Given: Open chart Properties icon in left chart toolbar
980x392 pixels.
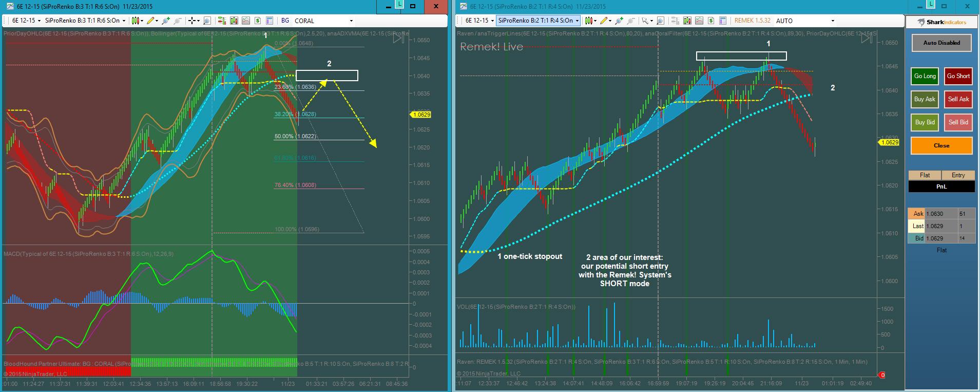Looking at the screenshot, I should click(x=270, y=21).
